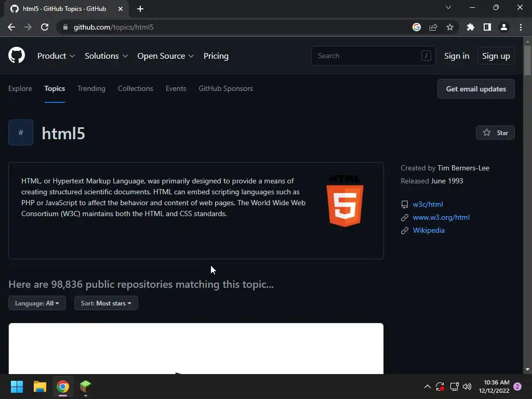Click the page vertical scrollbar thumb
Image resolution: width=532 pixels, height=399 pixels.
click(x=527, y=60)
